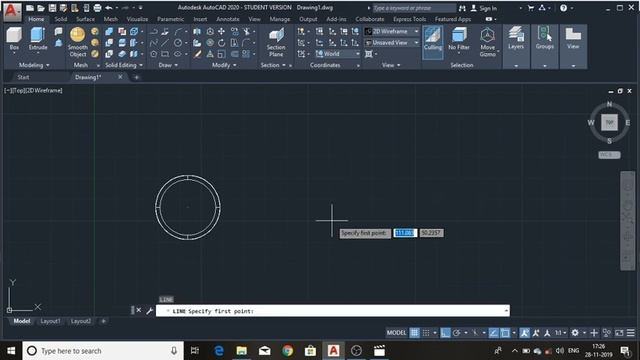Open the 2D Wireframe visual style dropdown
This screenshot has height=360, width=640.
392,31
